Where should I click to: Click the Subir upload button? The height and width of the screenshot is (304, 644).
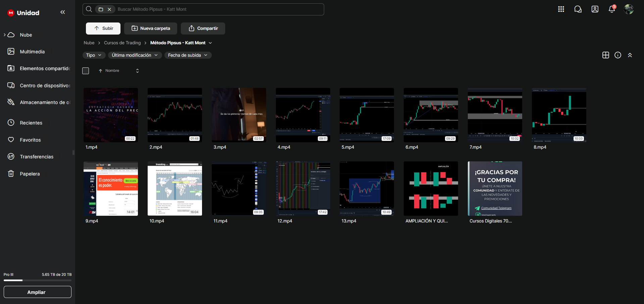[103, 29]
